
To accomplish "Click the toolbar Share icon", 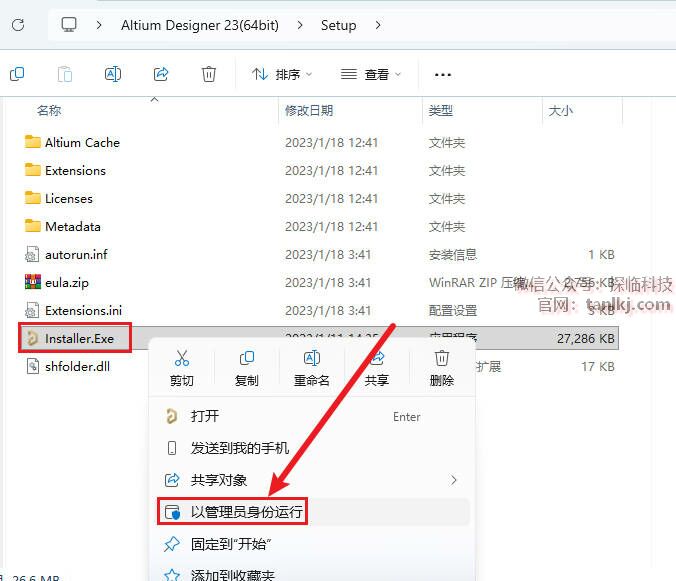I will (161, 74).
